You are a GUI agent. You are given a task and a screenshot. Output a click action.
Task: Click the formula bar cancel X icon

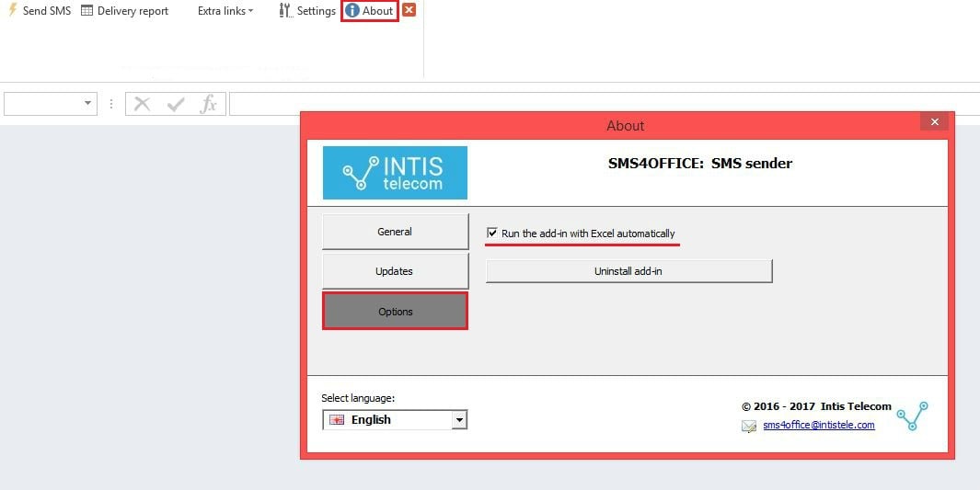point(142,104)
